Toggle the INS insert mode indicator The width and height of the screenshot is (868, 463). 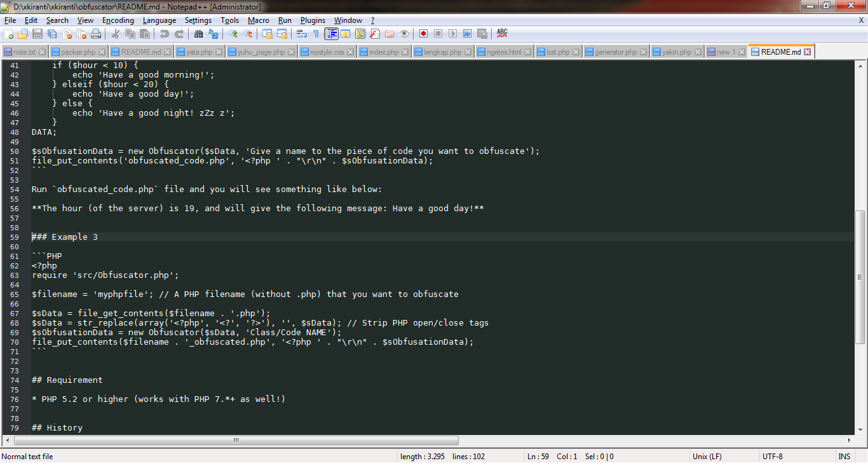(x=844, y=457)
